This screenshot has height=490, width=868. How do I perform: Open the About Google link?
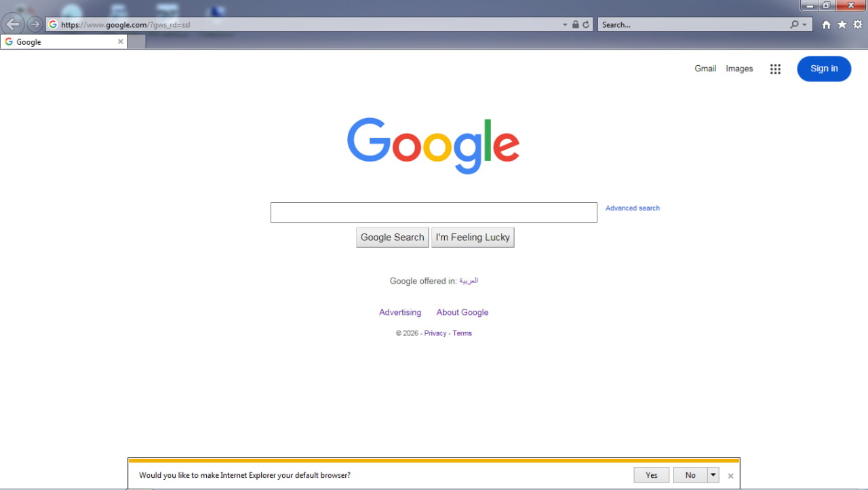click(462, 312)
